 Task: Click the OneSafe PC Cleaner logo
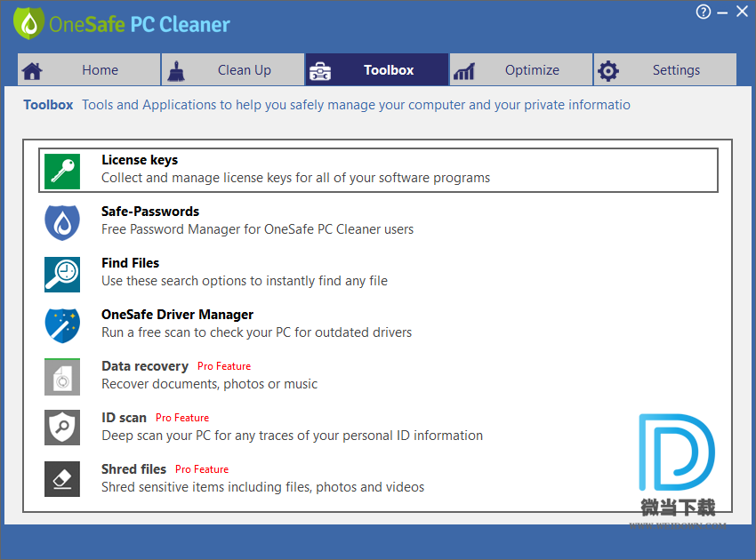(122, 24)
